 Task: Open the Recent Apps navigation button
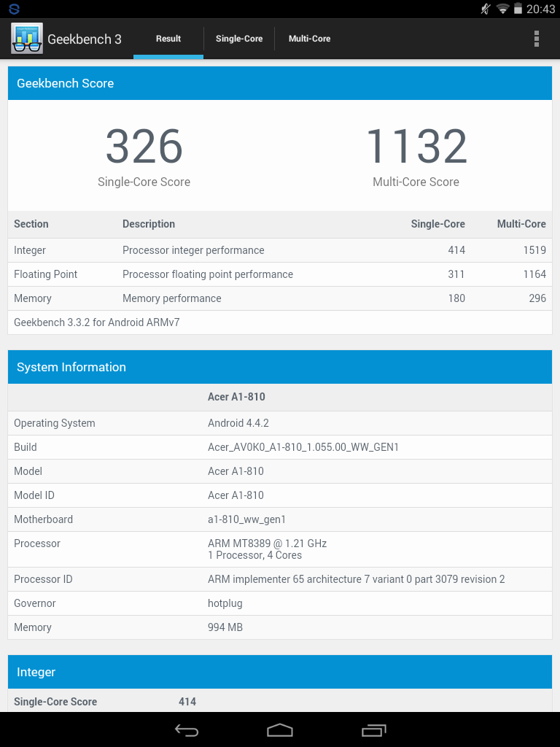click(x=373, y=729)
